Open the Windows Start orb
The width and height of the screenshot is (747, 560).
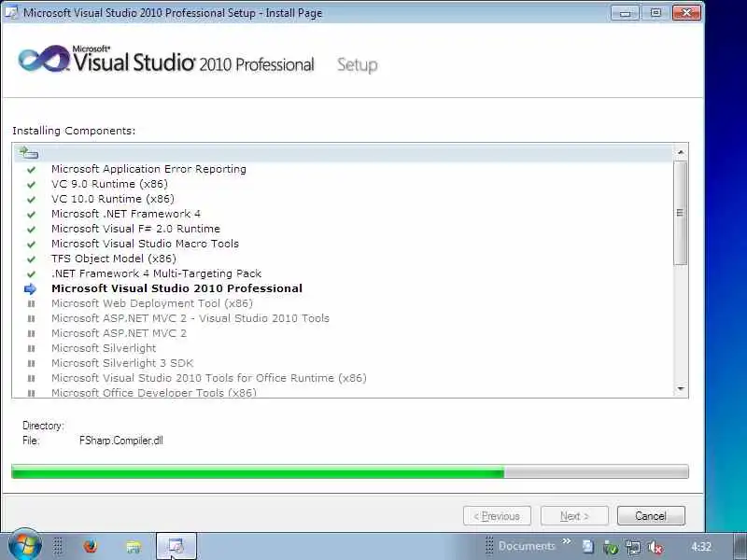tap(24, 544)
